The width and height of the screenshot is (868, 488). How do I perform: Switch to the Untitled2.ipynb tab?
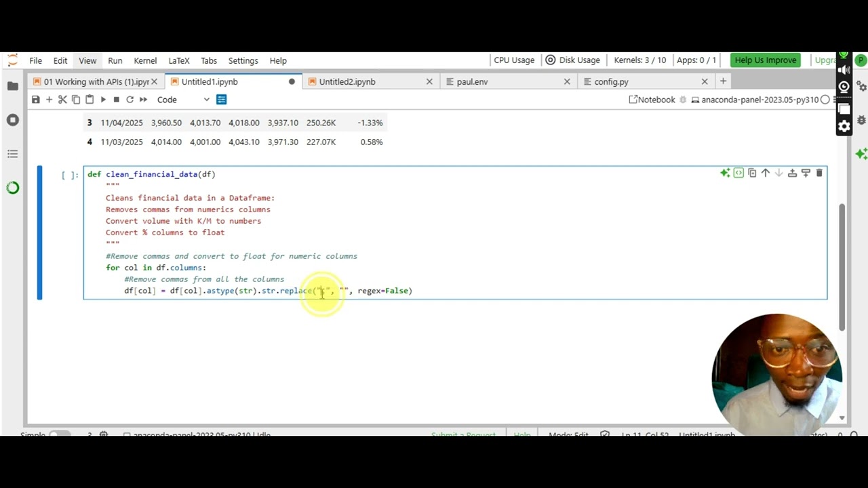347,81
